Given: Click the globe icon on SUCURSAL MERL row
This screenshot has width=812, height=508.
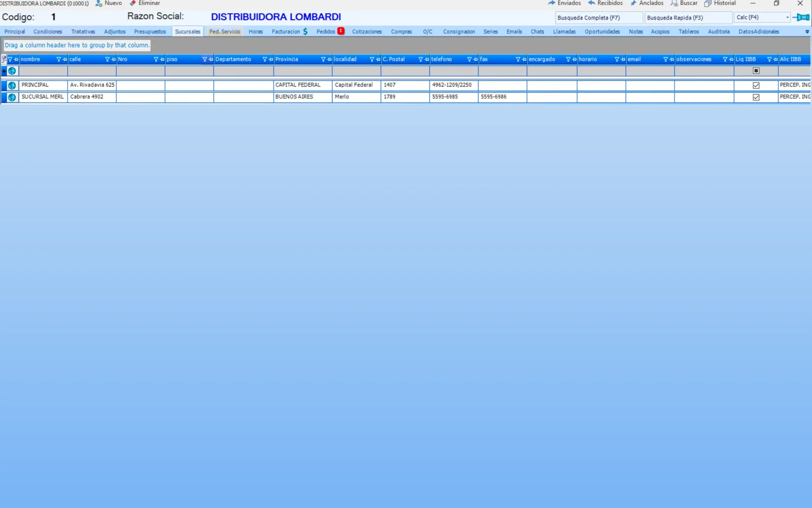Looking at the screenshot, I should click(x=12, y=97).
